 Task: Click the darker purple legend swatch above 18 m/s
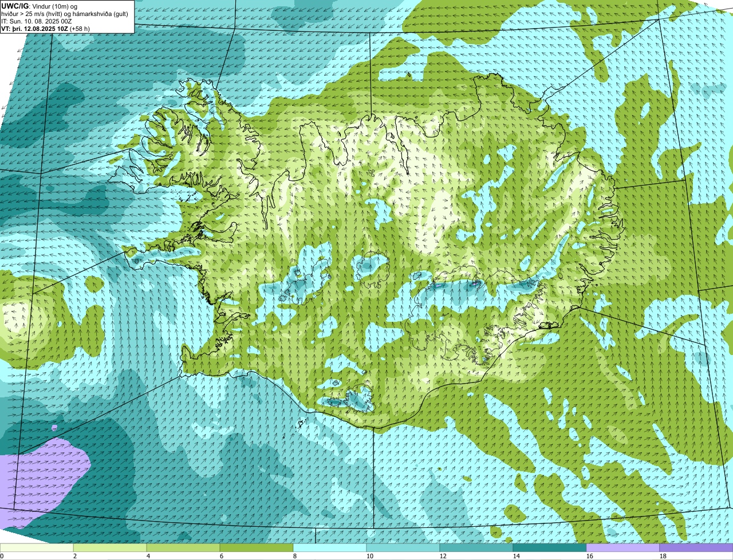point(696,548)
